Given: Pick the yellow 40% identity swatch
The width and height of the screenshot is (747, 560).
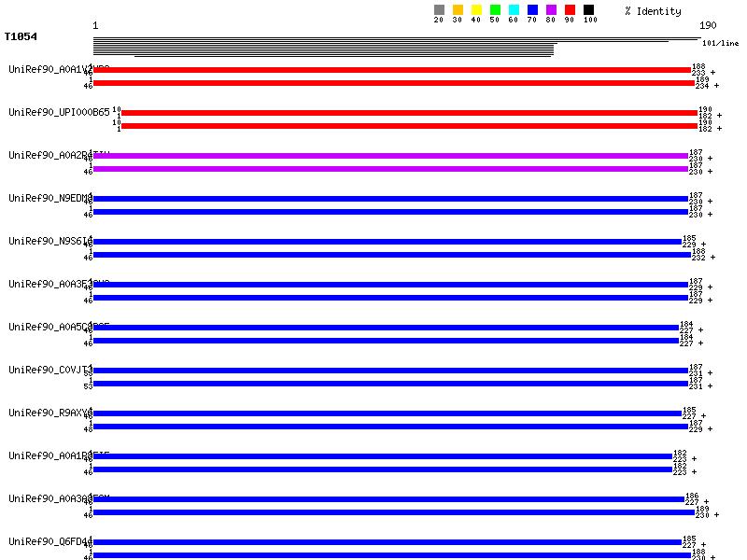Looking at the screenshot, I should click(x=476, y=9).
